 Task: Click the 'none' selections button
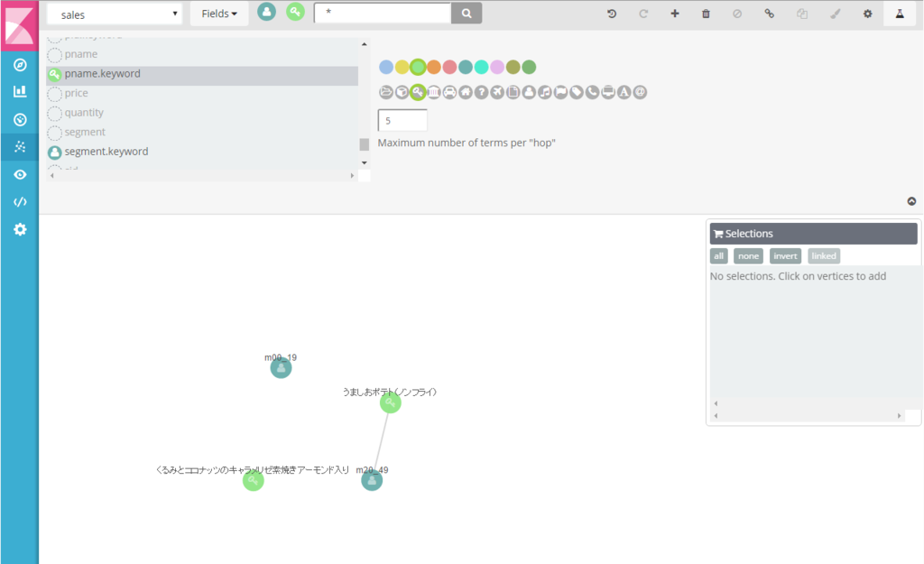point(748,255)
